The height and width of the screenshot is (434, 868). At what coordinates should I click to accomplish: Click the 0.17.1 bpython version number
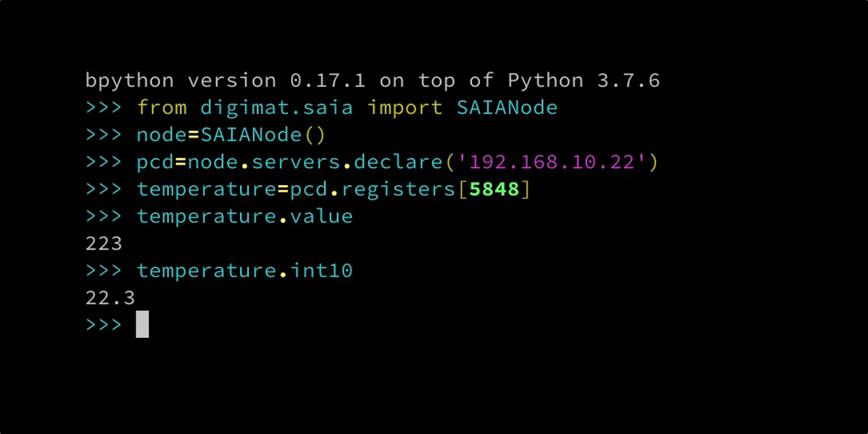[x=328, y=81]
